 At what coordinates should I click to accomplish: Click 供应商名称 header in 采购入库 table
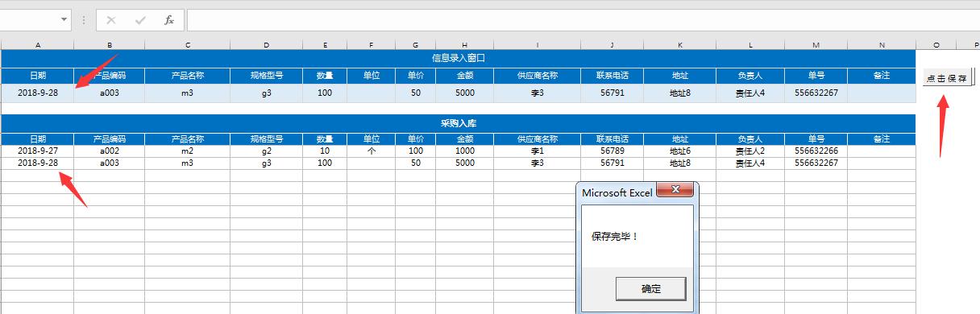[x=537, y=138]
